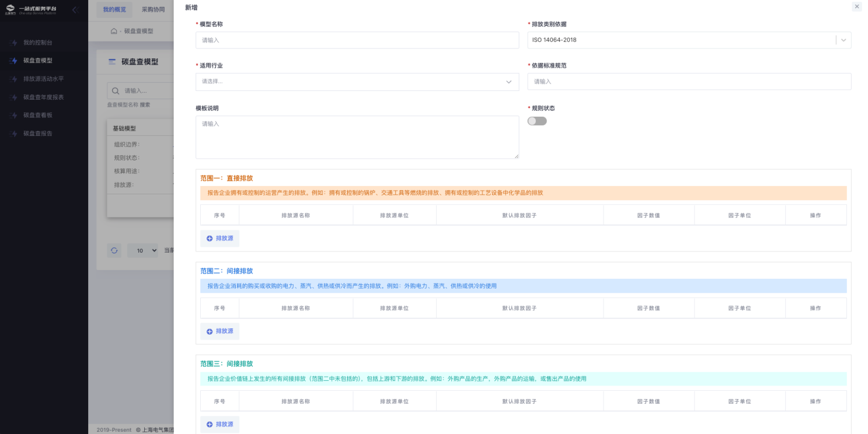Viewport: 868px width, 434px height.
Task: Open the 采购协同 tab
Action: point(153,10)
